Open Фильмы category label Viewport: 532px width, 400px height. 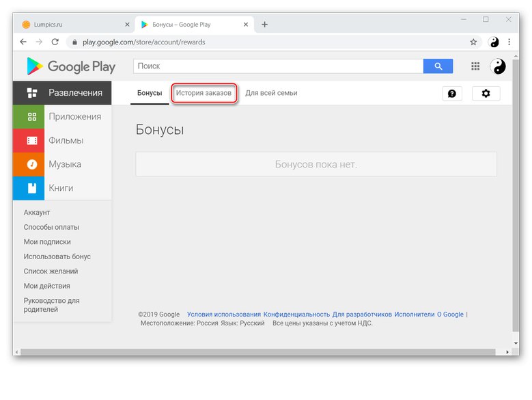coord(66,140)
